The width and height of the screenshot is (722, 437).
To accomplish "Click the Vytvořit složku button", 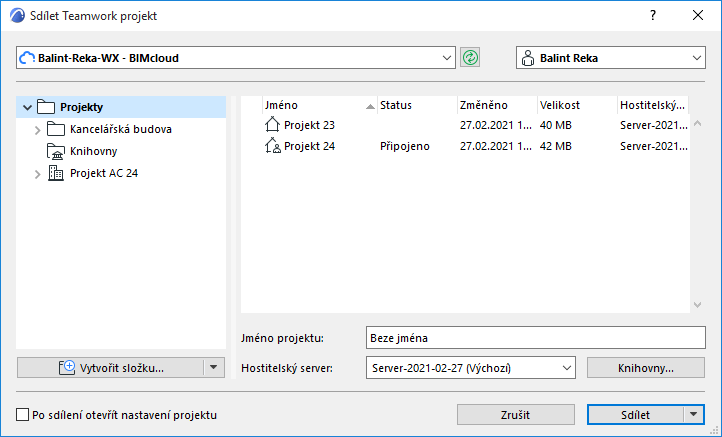I will tap(111, 367).
